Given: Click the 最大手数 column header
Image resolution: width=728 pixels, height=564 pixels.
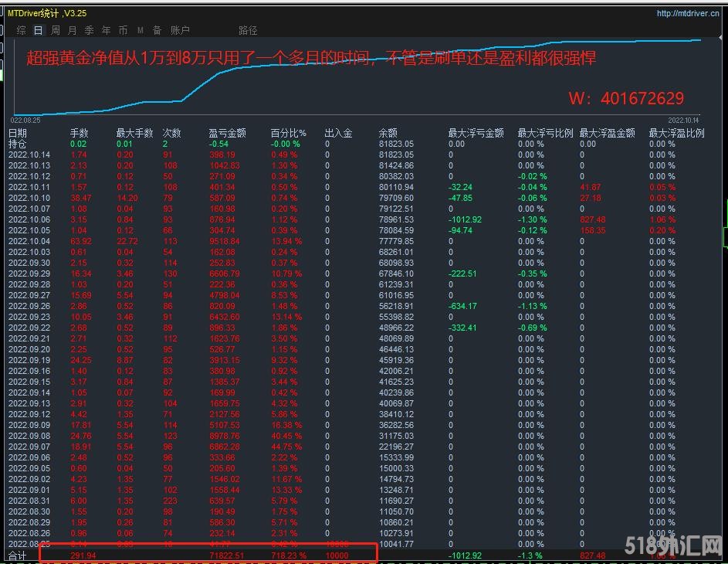Looking at the screenshot, I should click(x=134, y=134).
